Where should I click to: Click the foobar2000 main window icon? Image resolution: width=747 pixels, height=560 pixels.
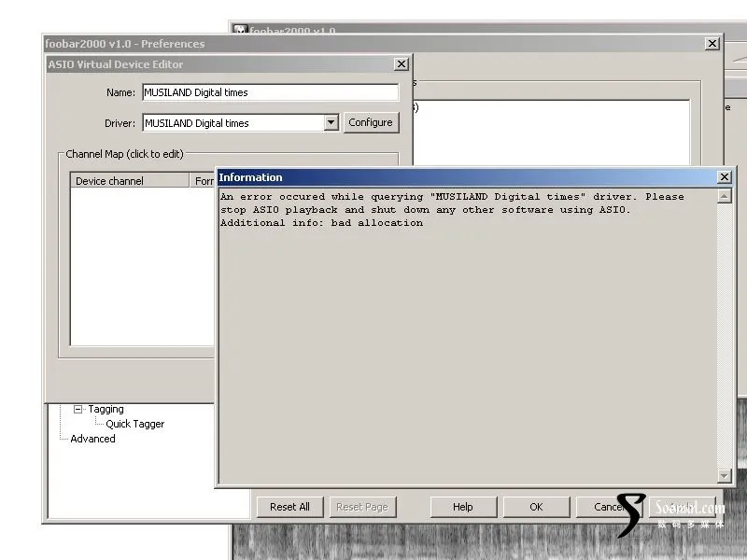coord(241,31)
